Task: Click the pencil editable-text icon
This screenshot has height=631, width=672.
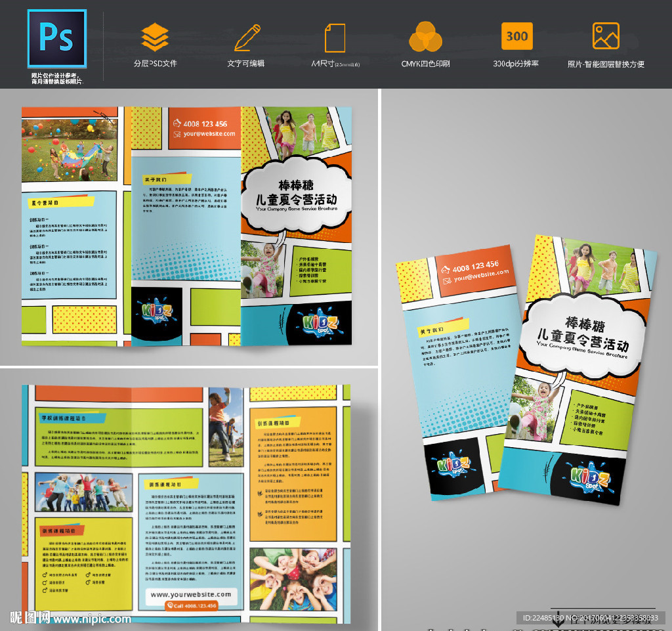Action: tap(247, 37)
